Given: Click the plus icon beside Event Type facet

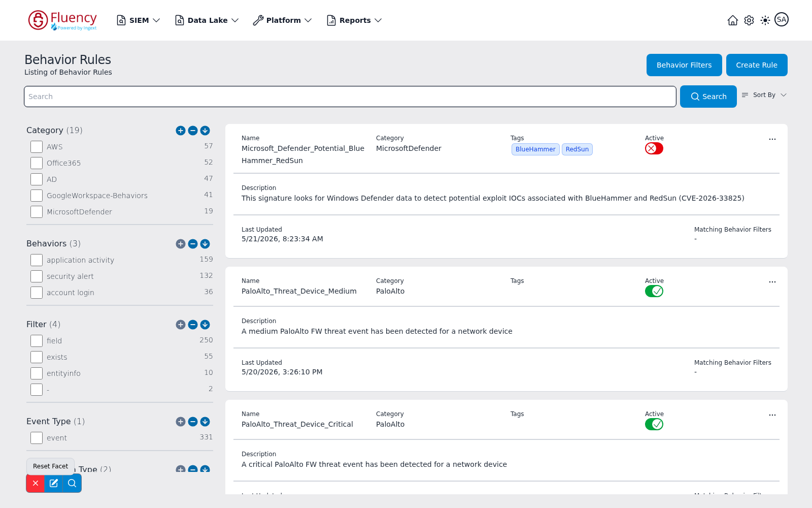Looking at the screenshot, I should click(x=181, y=422).
